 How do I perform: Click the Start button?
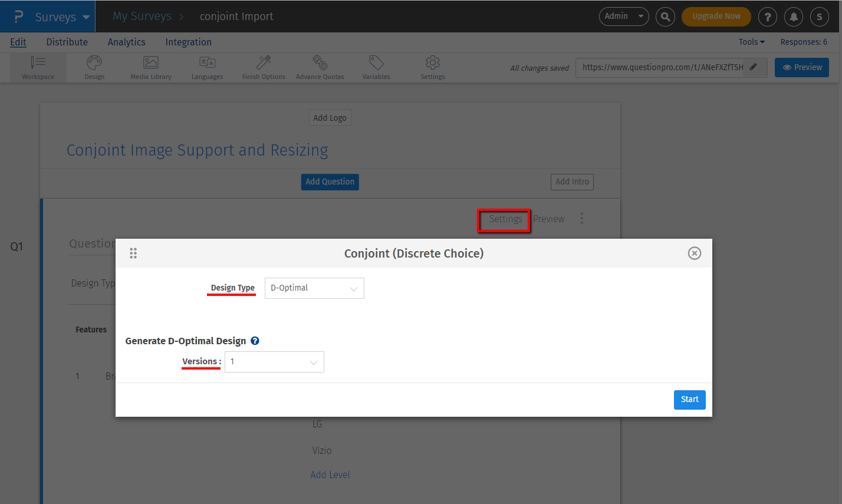tap(689, 400)
